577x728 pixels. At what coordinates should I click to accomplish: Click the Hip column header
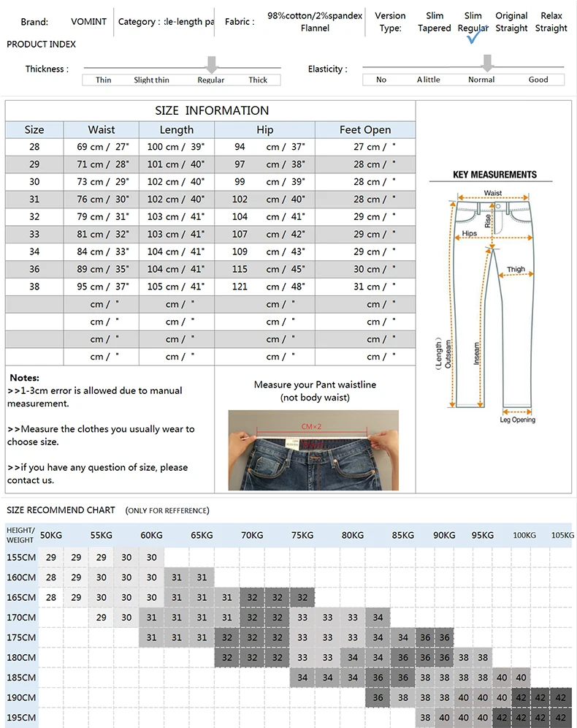tap(265, 129)
